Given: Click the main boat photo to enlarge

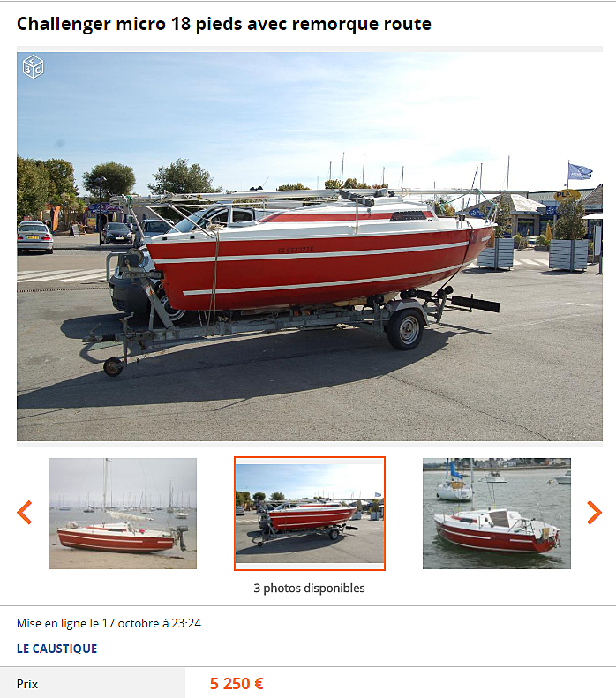Looking at the screenshot, I should click(x=310, y=246).
